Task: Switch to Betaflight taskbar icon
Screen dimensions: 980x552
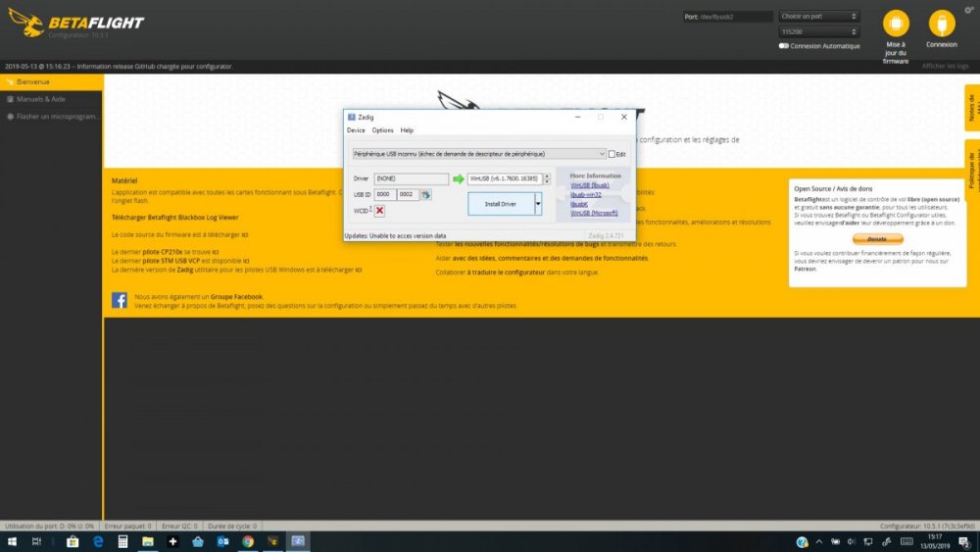Action: [x=272, y=541]
